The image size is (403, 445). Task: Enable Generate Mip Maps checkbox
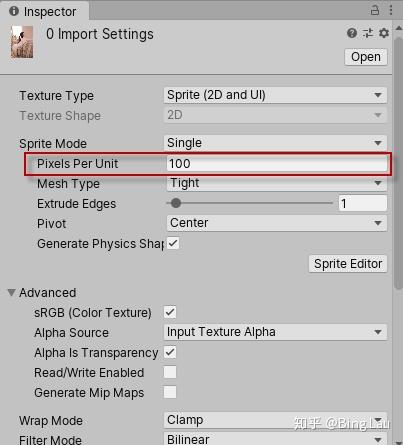click(170, 392)
